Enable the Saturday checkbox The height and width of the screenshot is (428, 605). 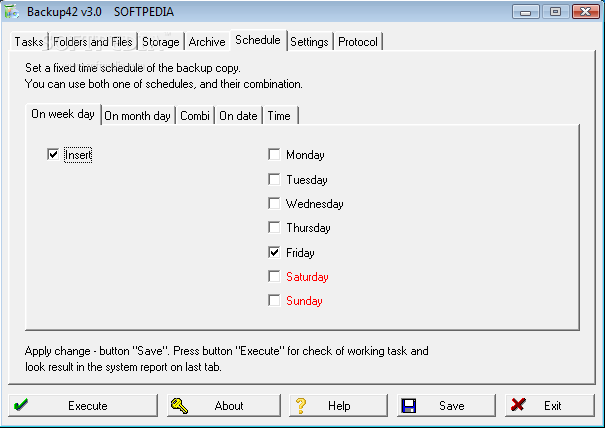(274, 276)
